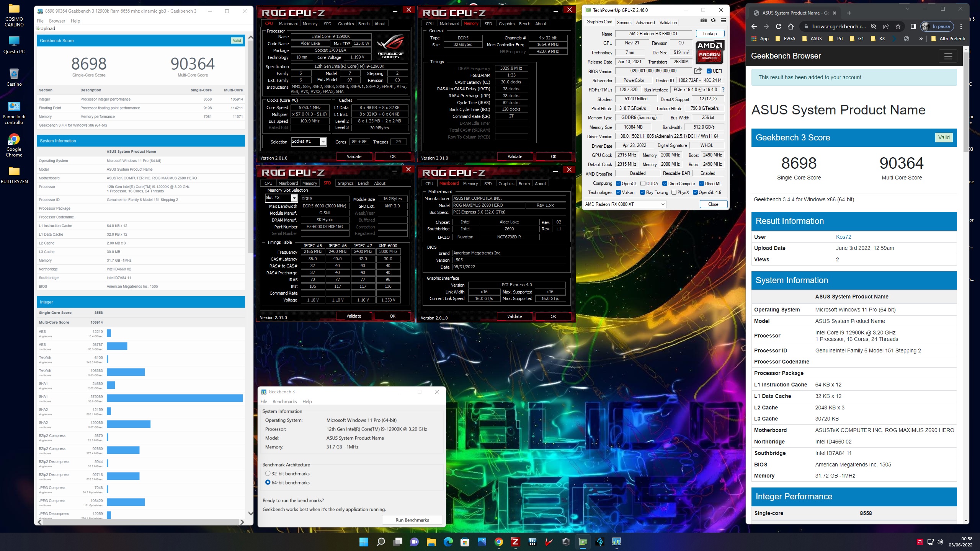Open the Geekbench Browser hamburger navigation menu

coord(948,56)
